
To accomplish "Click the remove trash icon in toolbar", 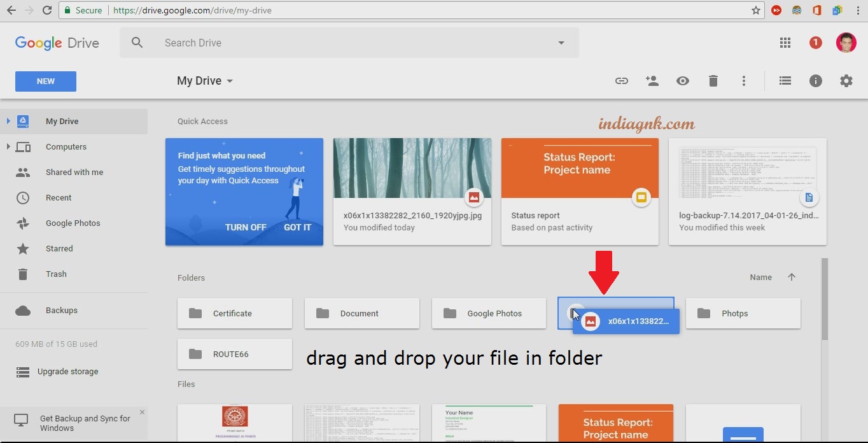I will pos(713,81).
